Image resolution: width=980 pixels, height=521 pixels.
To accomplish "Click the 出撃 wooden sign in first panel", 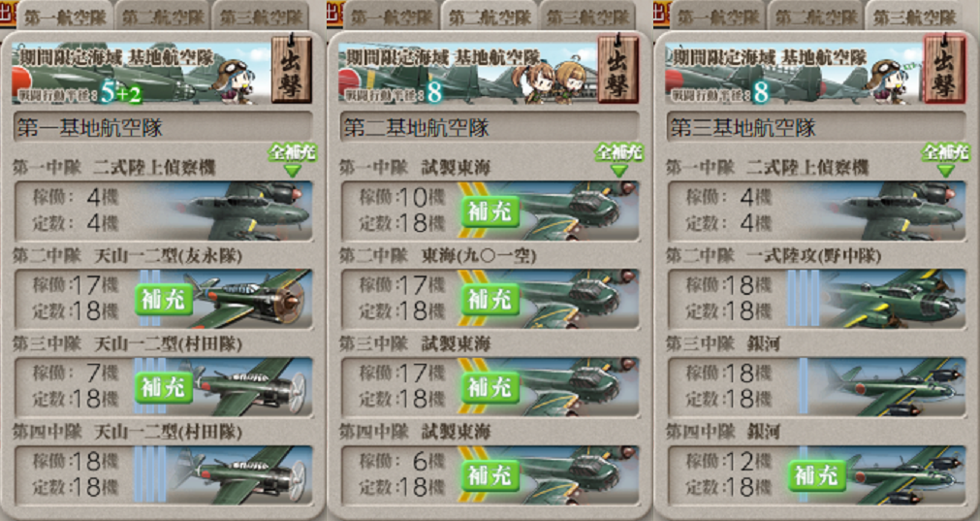I will [292, 70].
